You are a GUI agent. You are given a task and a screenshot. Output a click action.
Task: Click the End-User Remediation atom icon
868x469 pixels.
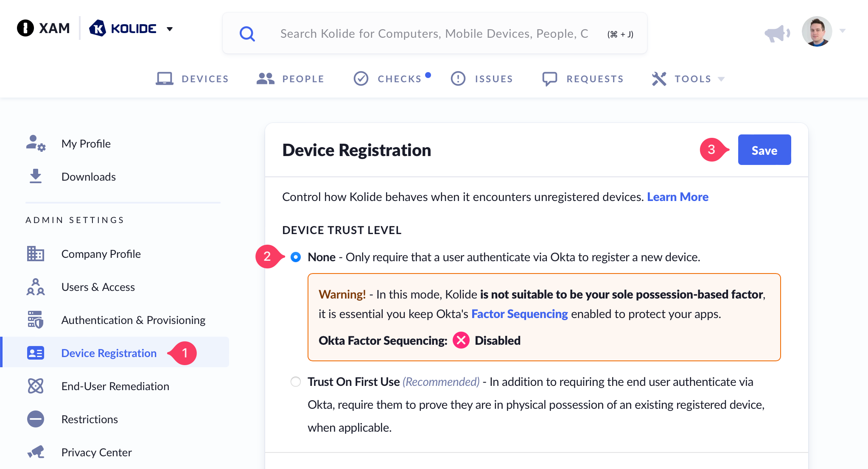(x=36, y=386)
